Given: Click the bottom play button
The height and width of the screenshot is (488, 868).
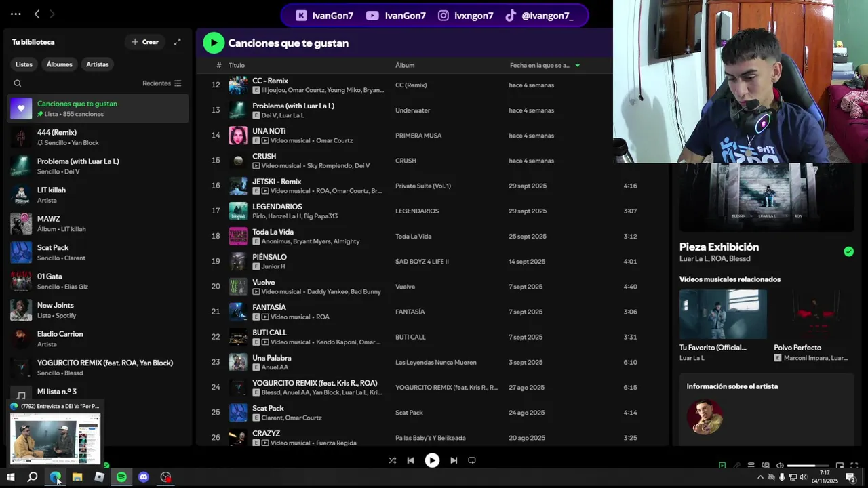Looking at the screenshot, I should (432, 460).
